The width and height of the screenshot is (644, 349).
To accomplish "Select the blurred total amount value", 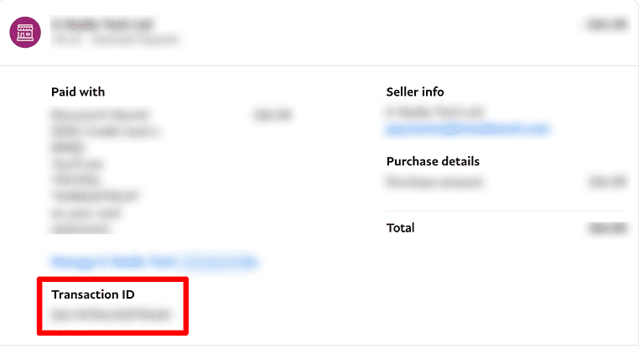I will [607, 227].
